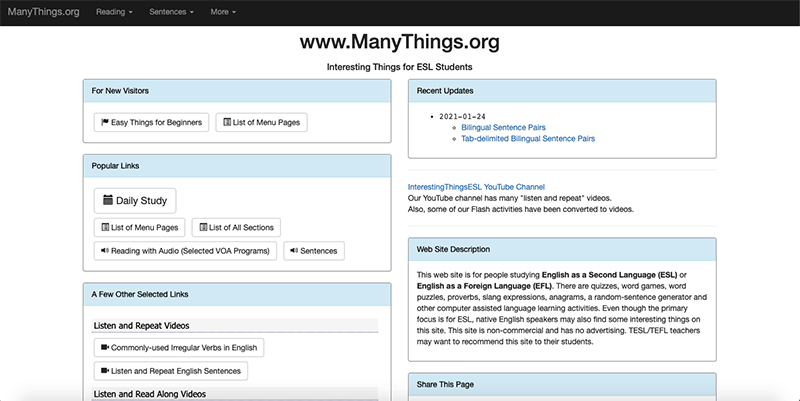800x401 pixels.
Task: Open Sentences button in Popular Links
Action: point(314,251)
